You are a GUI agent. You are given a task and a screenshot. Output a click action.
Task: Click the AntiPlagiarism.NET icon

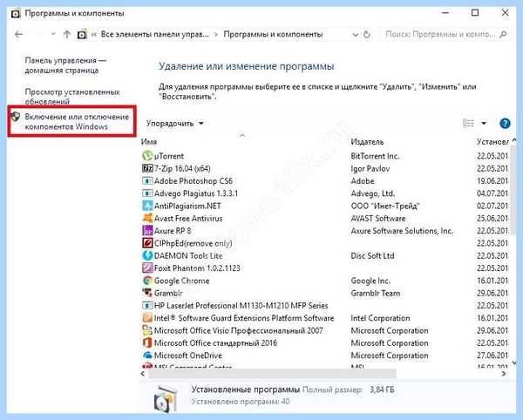point(147,206)
